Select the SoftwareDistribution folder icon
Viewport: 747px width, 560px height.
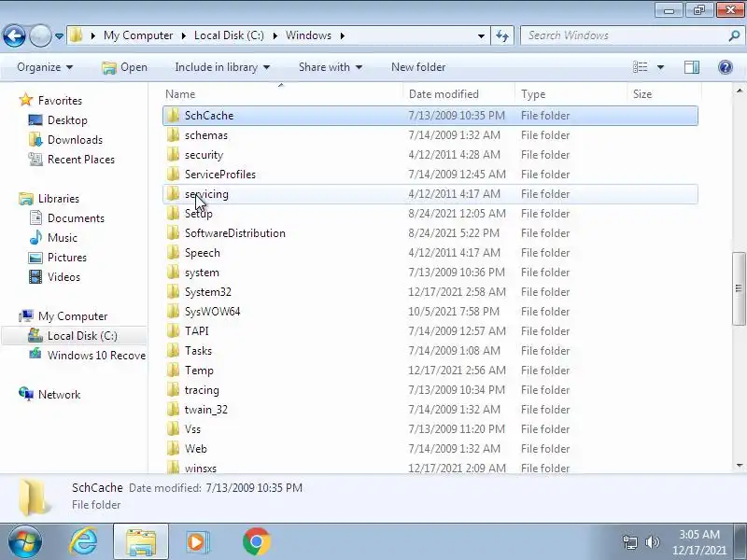tap(173, 232)
